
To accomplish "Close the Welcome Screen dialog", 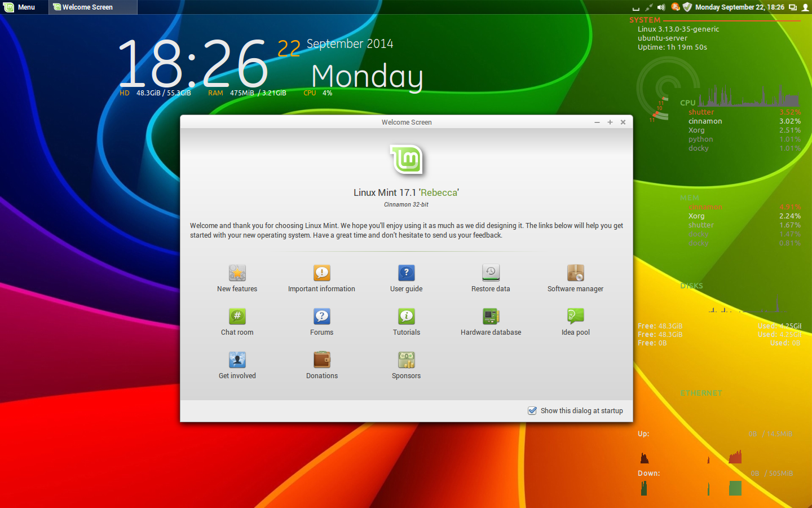I will click(x=623, y=122).
